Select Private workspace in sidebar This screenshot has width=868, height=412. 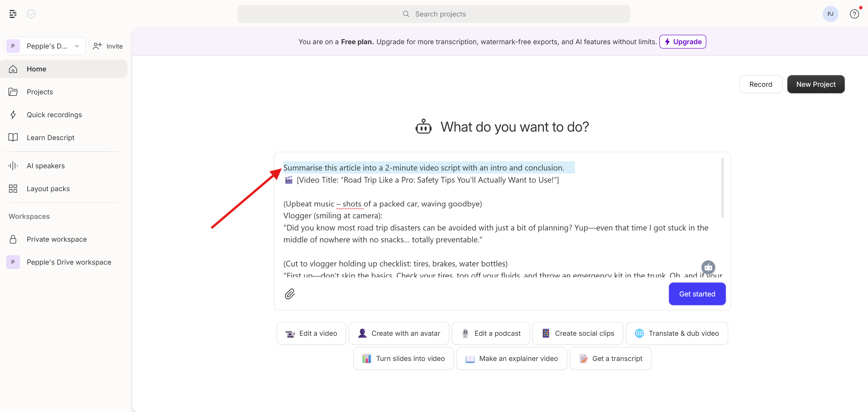point(57,239)
